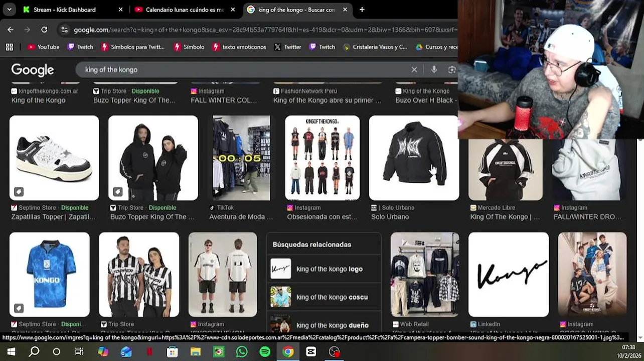The height and width of the screenshot is (361, 644).
Task: Open Cristaleria Vasos y C... bookmark
Action: tap(375, 47)
